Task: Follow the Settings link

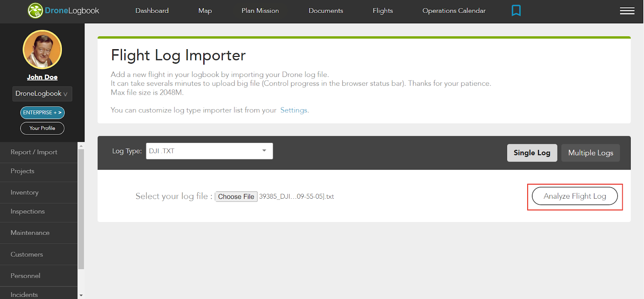Action: [294, 110]
